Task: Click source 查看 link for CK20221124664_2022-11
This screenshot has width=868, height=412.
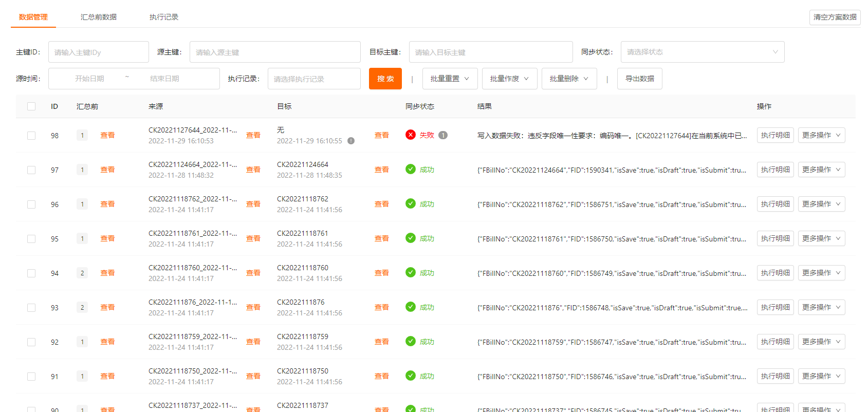Action: [253, 170]
